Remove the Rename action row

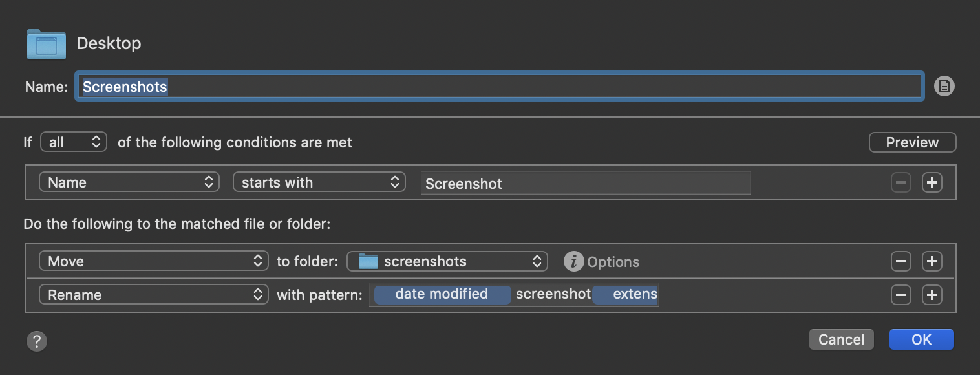(900, 295)
